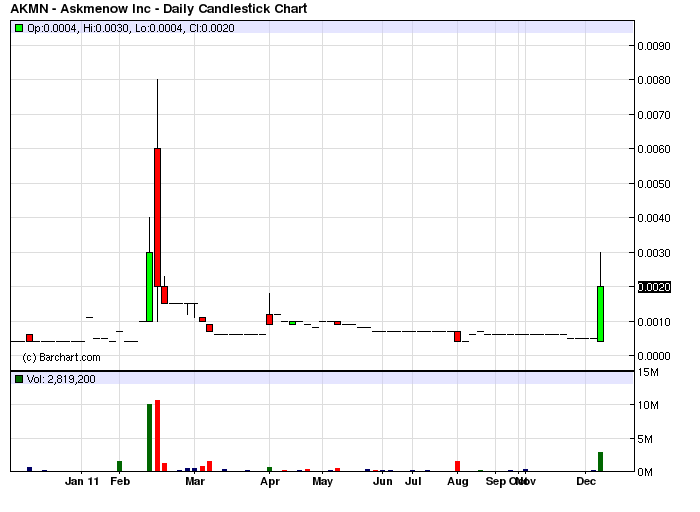Click the tall red February candlestick body
The height and width of the screenshot is (512, 700).
click(157, 217)
